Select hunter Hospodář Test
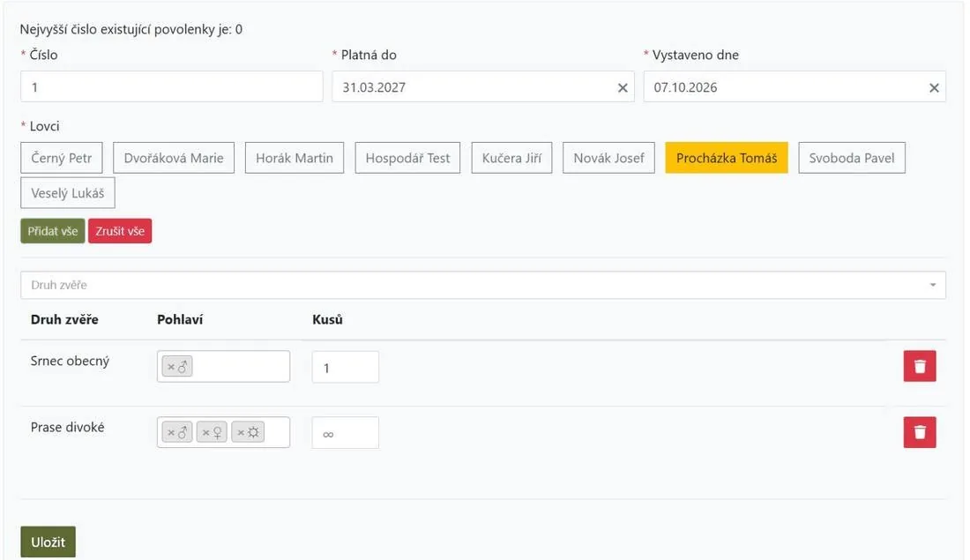The height and width of the screenshot is (560, 970). 407,158
